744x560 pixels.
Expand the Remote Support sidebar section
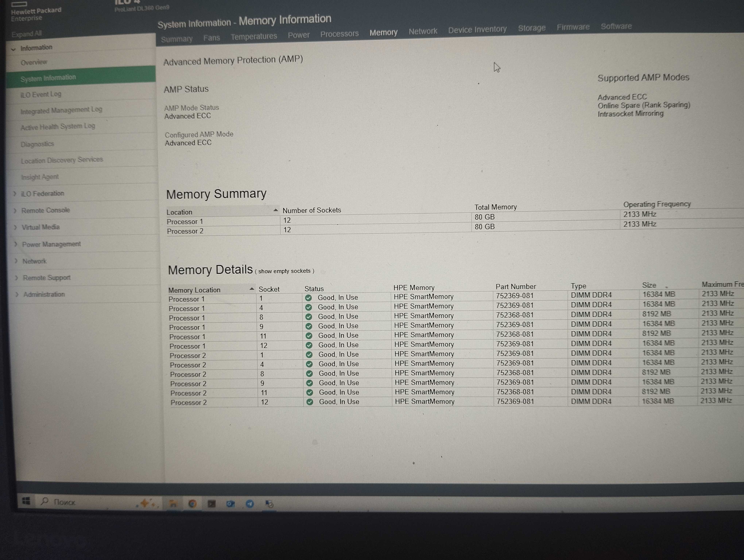point(16,278)
